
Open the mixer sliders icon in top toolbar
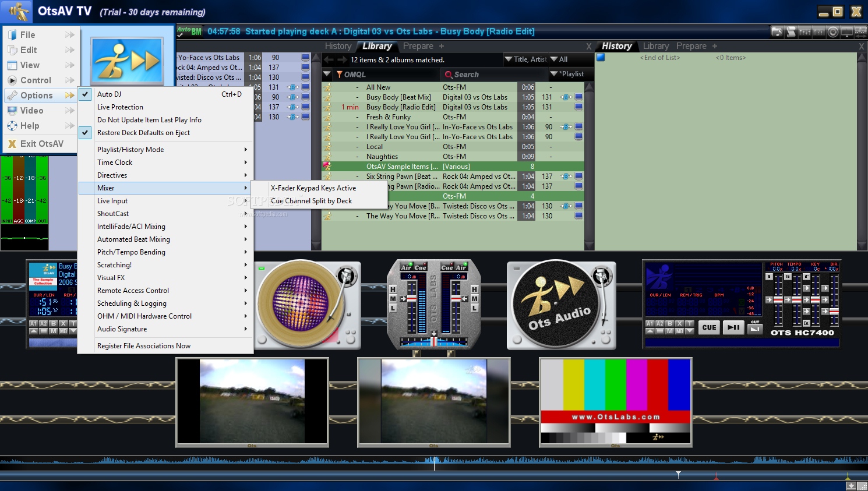[805, 31]
